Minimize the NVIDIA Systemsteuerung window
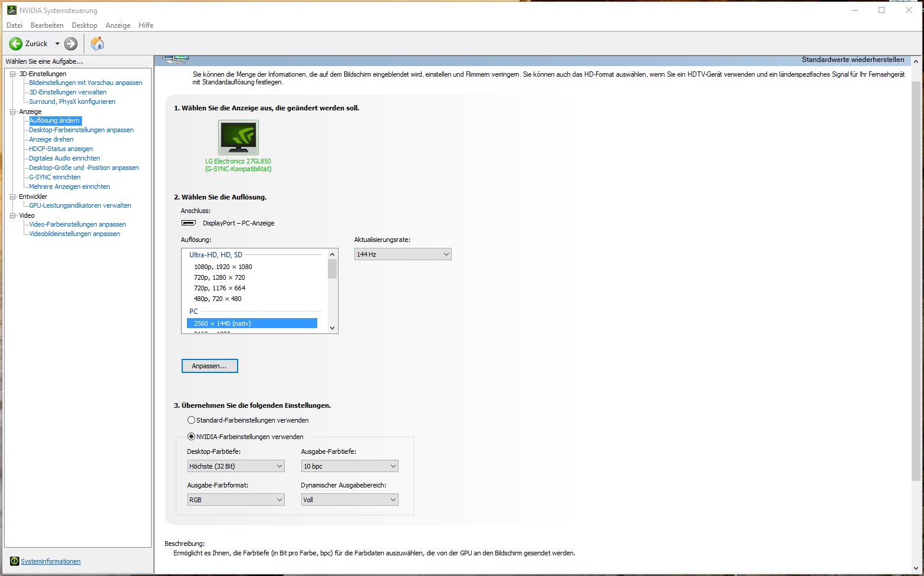 (854, 10)
